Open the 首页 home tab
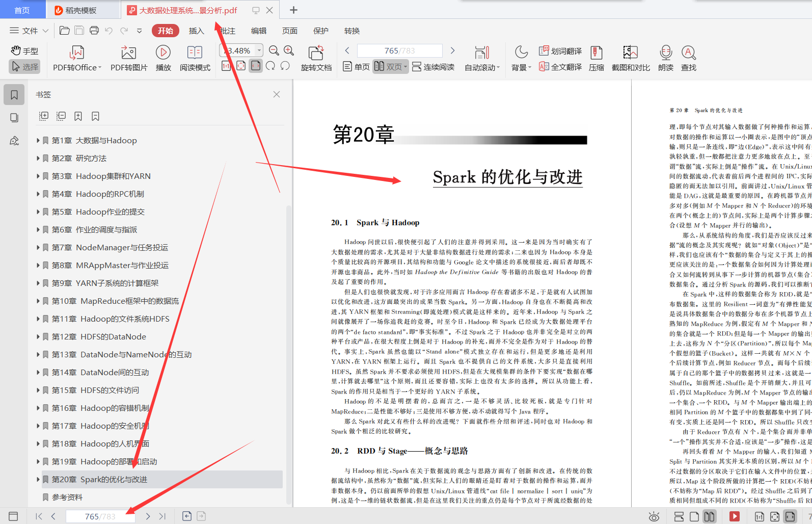 22,10
